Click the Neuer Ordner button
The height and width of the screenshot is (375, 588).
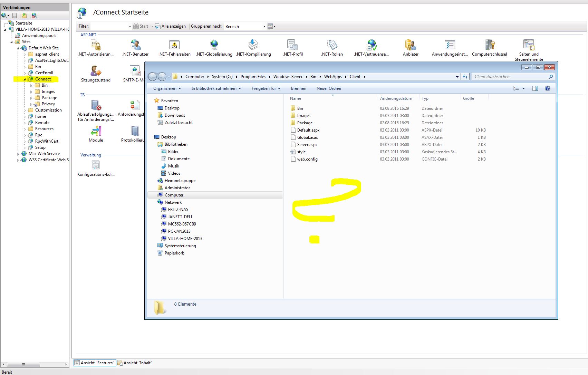point(329,88)
